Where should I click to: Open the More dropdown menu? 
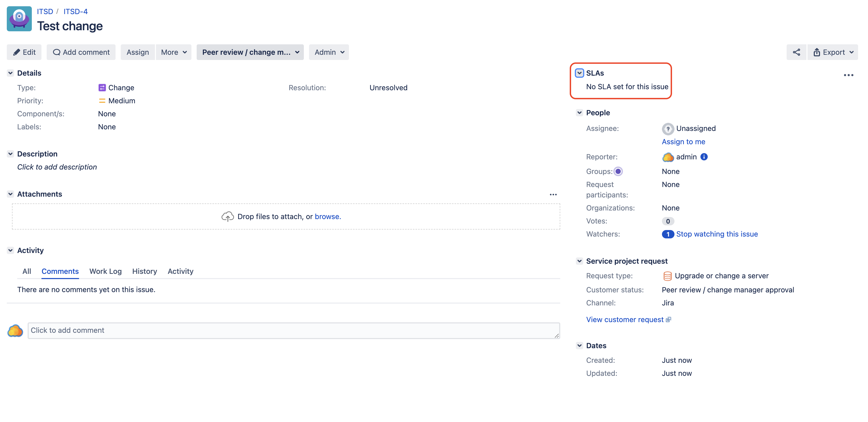tap(173, 52)
